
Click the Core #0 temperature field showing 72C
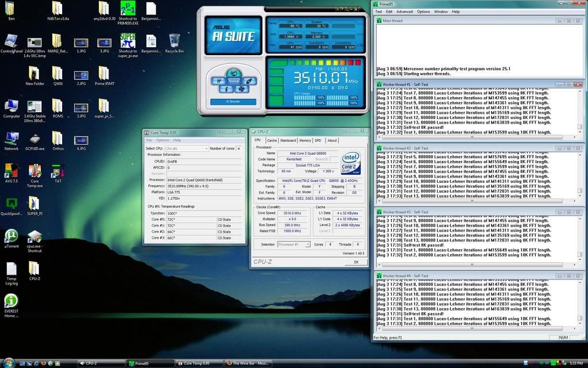(x=191, y=220)
